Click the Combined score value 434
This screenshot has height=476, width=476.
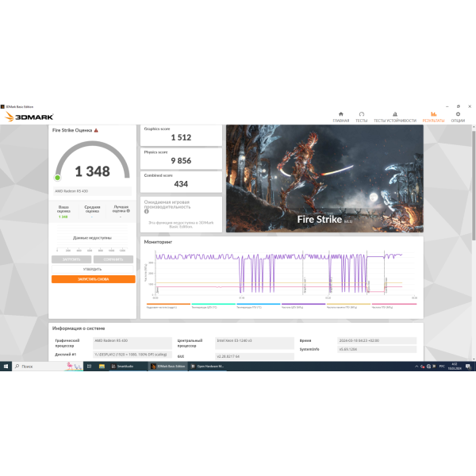pos(181,184)
